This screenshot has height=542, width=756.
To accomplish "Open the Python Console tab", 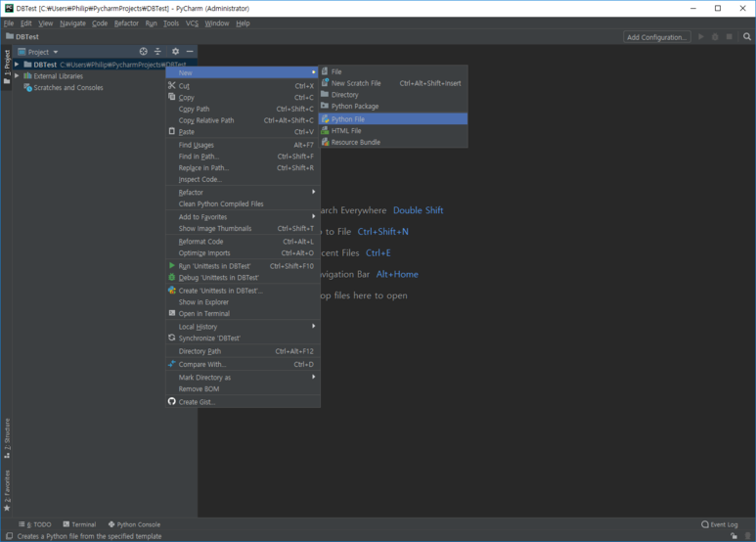I will click(x=135, y=524).
